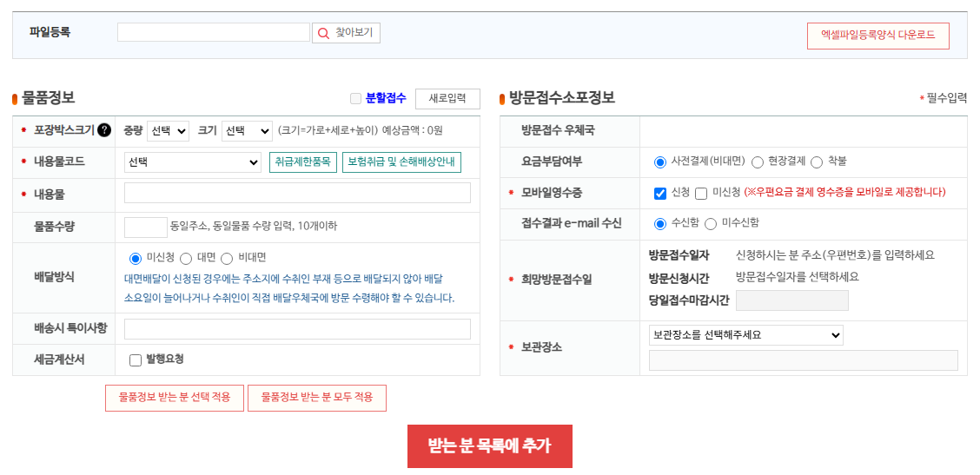Select 수신함 for e-mail results
The width and height of the screenshot is (980, 475).
[660, 224]
